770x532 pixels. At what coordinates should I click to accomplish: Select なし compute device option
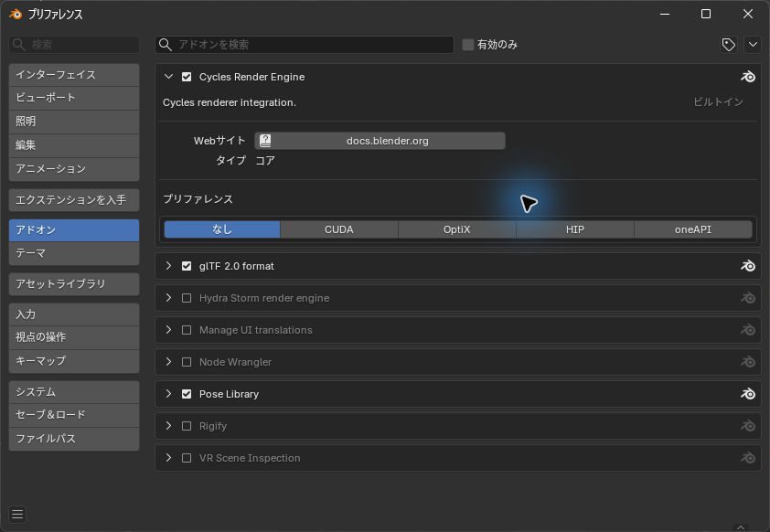click(222, 229)
